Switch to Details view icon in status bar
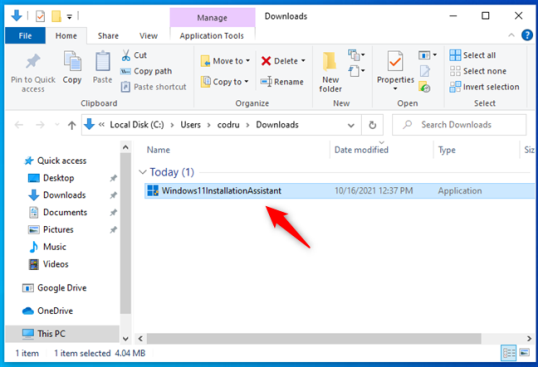The width and height of the screenshot is (538, 367). (508, 353)
